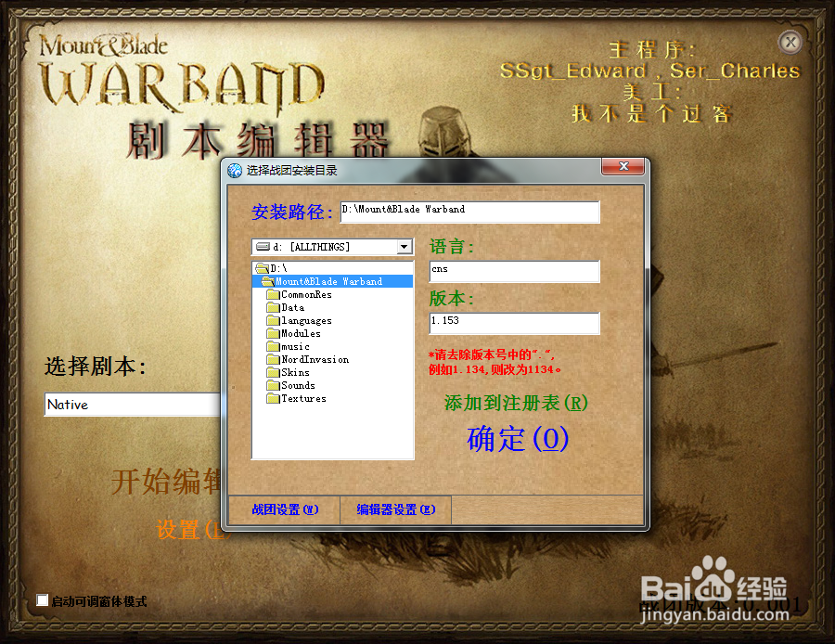Switch to the 战团设置(W) tab
The width and height of the screenshot is (835, 644).
click(x=285, y=509)
